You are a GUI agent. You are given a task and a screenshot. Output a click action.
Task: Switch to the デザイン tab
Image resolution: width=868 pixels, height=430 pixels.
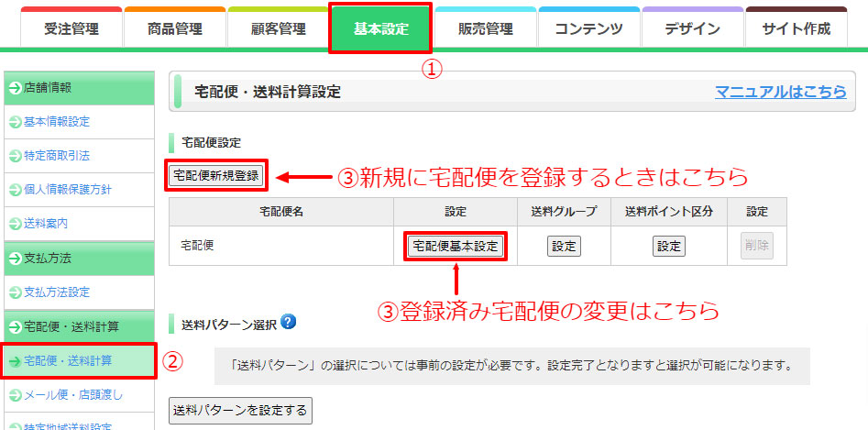tap(693, 28)
